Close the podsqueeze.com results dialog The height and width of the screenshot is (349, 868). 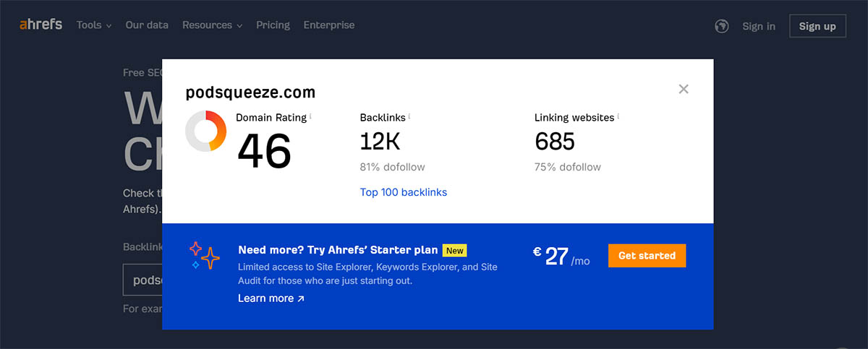684,89
